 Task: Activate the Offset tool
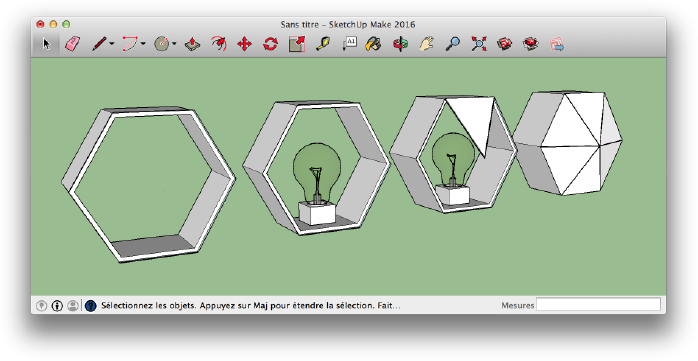[219, 44]
